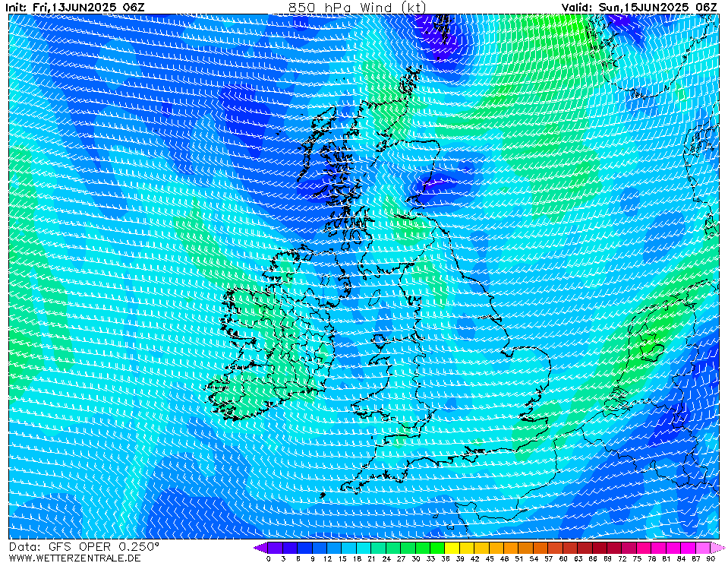The height and width of the screenshot is (563, 728).
Task: Click the yellow 36–39 kt legend swatch
Action: click(452, 548)
